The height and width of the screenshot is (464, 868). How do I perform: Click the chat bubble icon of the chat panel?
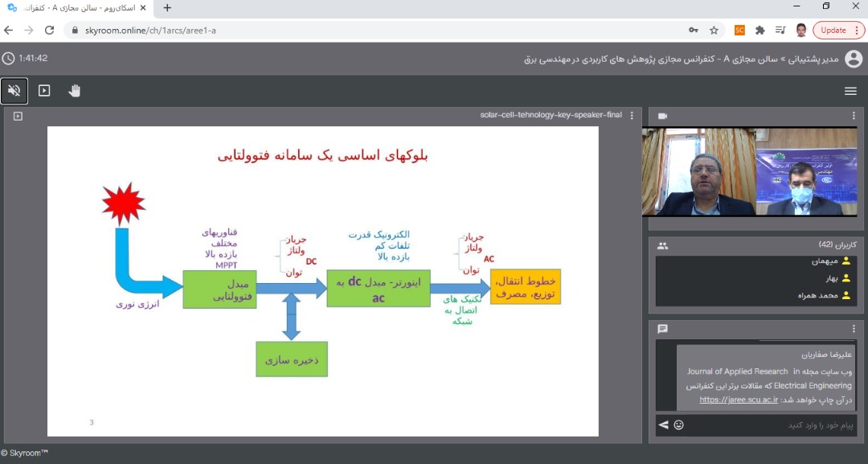(662, 329)
